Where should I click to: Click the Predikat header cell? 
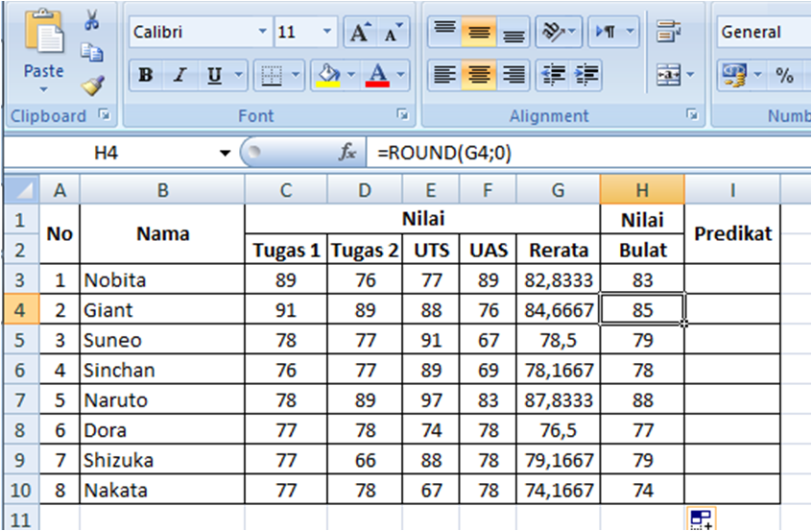click(x=732, y=233)
